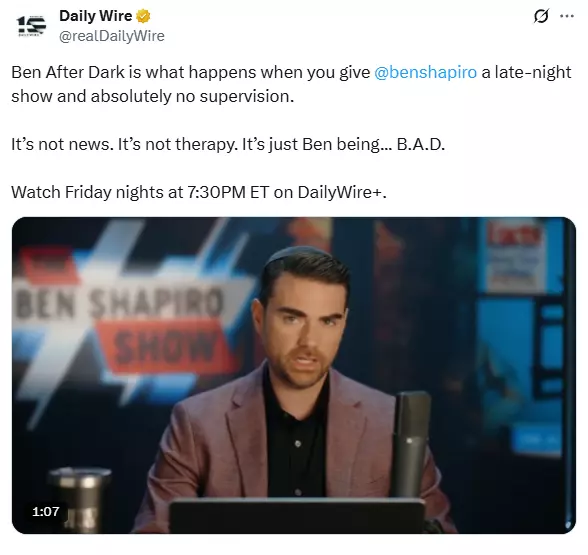Click the 'absolutely no supervision' text line
588x555 pixels.
click(153, 96)
